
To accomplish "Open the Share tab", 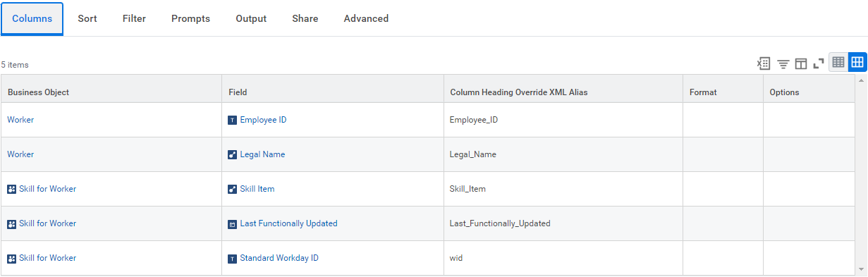I will [x=305, y=19].
